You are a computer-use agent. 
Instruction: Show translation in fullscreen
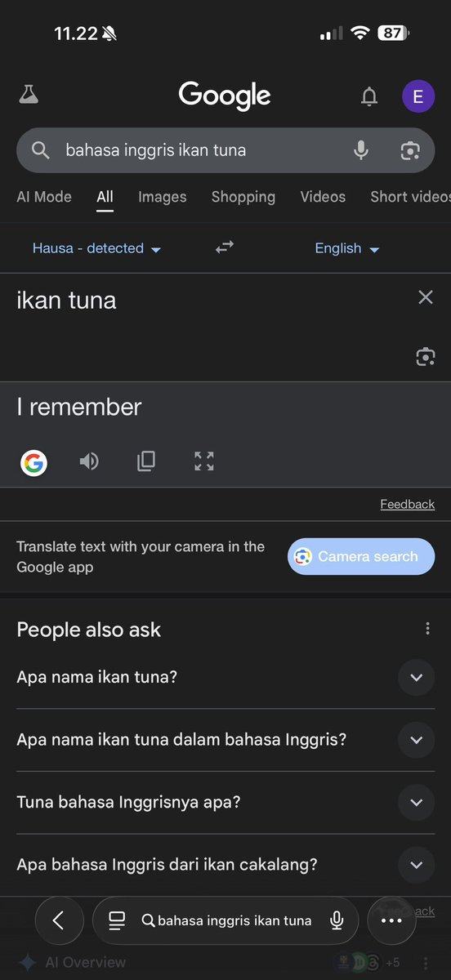click(x=204, y=461)
